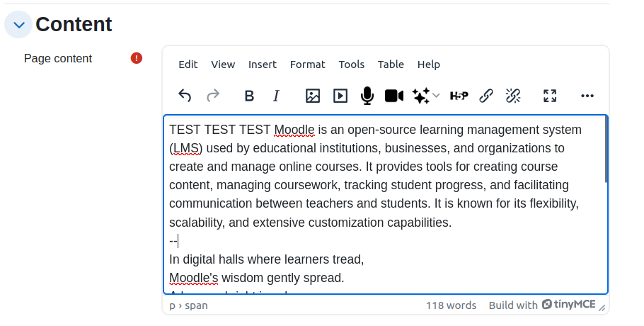This screenshot has height=326, width=644.
Task: Collapse the Content section chevron
Action: 18,25
